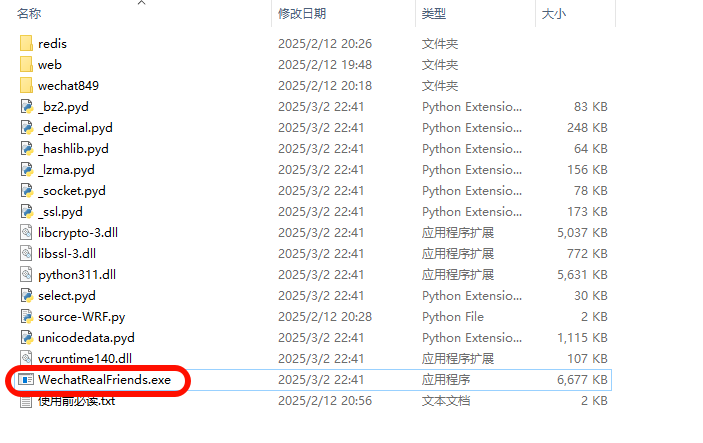
Task: Click the select.pyd file name
Action: [x=67, y=296]
